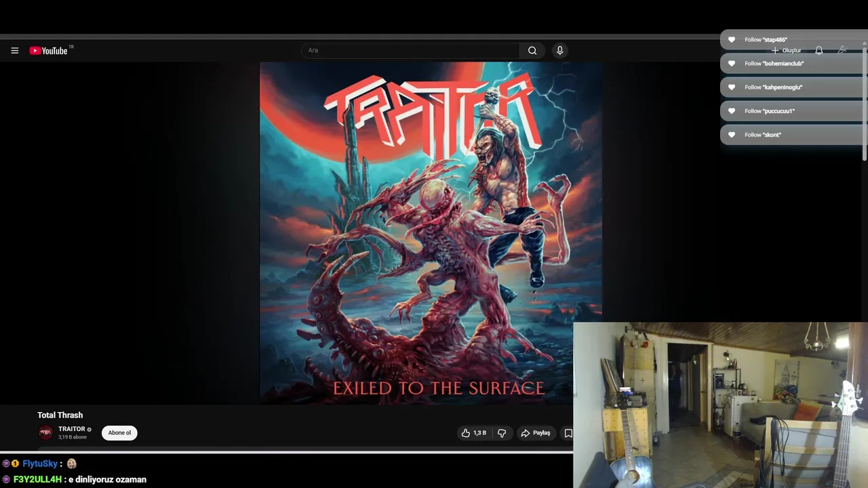Click the heart icon beside "skont"

click(732, 134)
